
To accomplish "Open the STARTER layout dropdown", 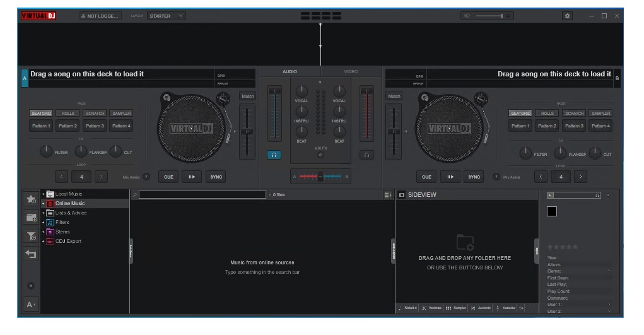I will coord(166,16).
